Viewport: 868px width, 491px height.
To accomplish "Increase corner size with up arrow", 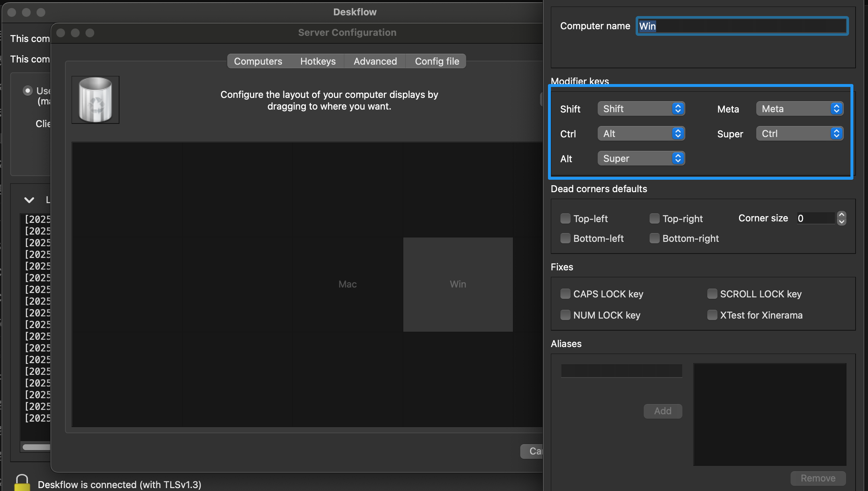I will pyautogui.click(x=842, y=215).
